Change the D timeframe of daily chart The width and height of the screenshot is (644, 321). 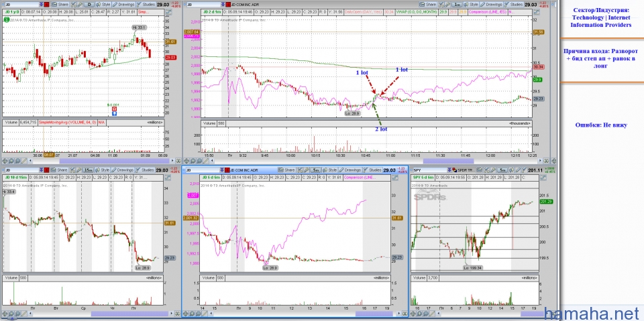[x=89, y=4]
